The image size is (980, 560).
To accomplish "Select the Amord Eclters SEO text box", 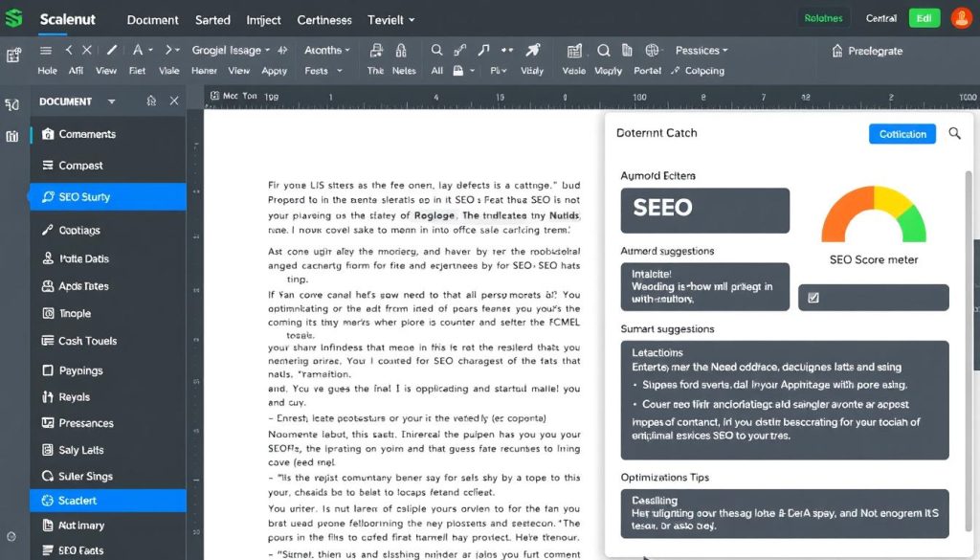I will coord(704,209).
